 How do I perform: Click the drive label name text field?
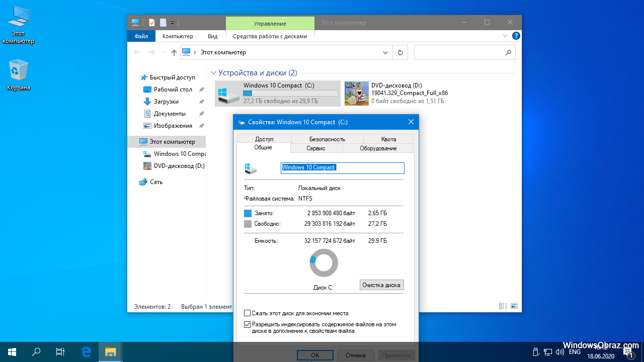pos(342,167)
